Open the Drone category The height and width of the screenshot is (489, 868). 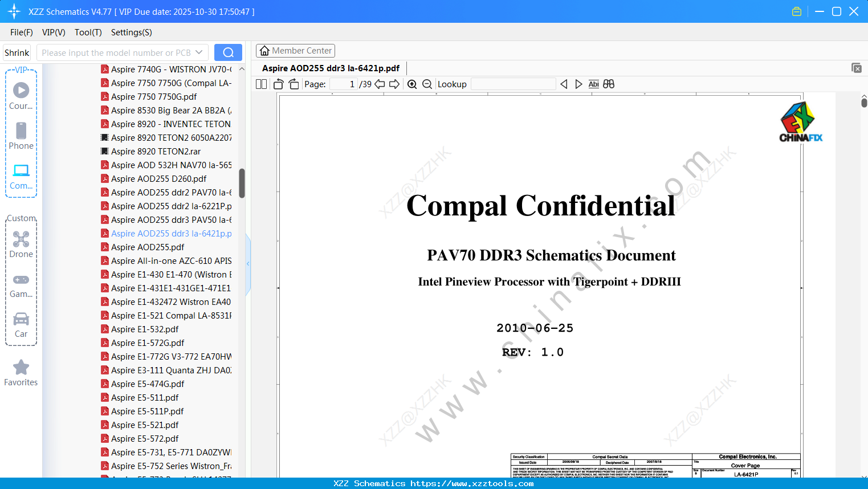21,244
